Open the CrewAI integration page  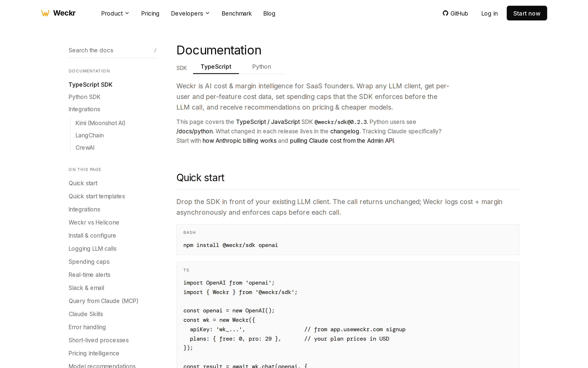click(85, 148)
